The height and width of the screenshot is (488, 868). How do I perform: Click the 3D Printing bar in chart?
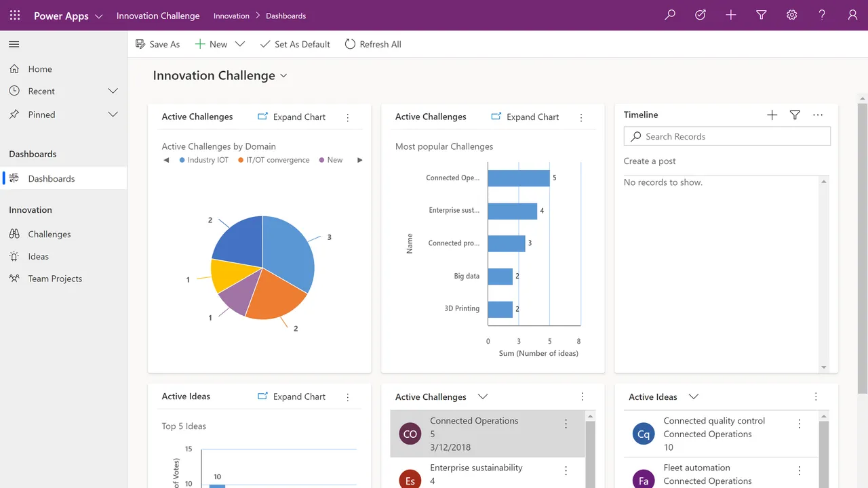500,309
